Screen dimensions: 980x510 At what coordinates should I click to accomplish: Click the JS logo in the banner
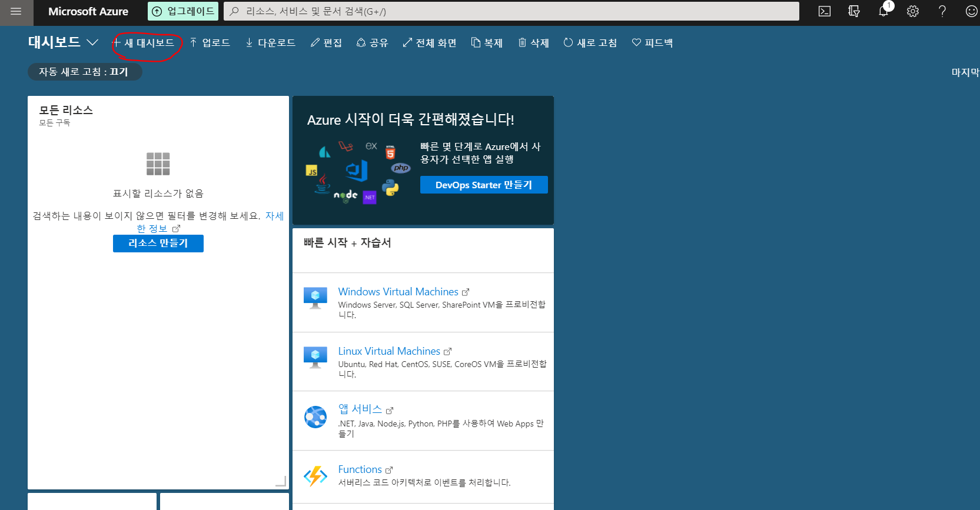click(312, 171)
